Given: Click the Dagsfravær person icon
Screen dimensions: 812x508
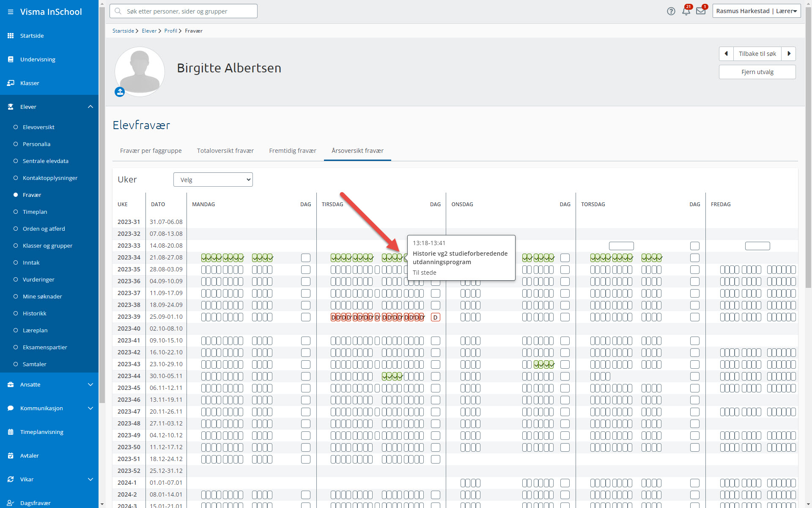Looking at the screenshot, I should point(11,503).
